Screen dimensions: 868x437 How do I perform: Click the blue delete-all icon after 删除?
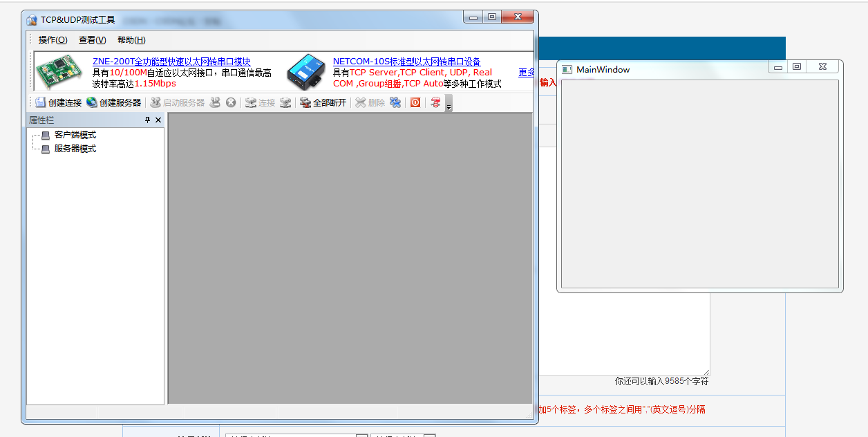(395, 102)
